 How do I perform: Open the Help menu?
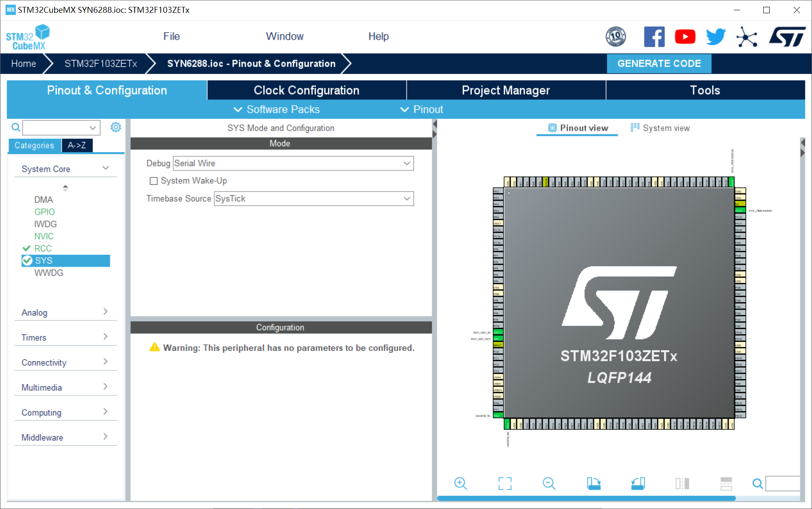tap(378, 36)
